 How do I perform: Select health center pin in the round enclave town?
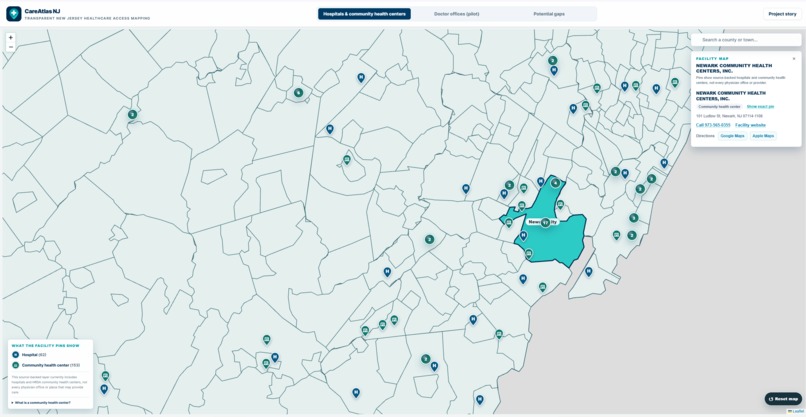(347, 159)
